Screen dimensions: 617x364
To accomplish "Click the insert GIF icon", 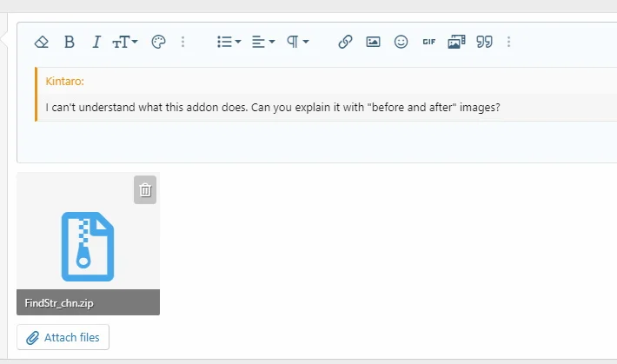I will coord(428,42).
